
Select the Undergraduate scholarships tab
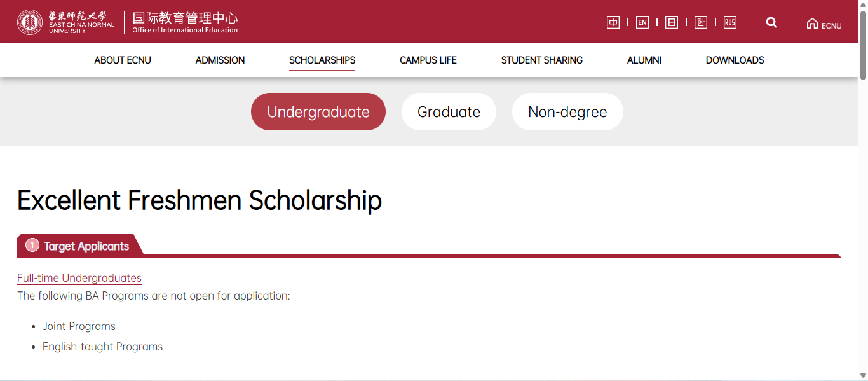click(318, 111)
